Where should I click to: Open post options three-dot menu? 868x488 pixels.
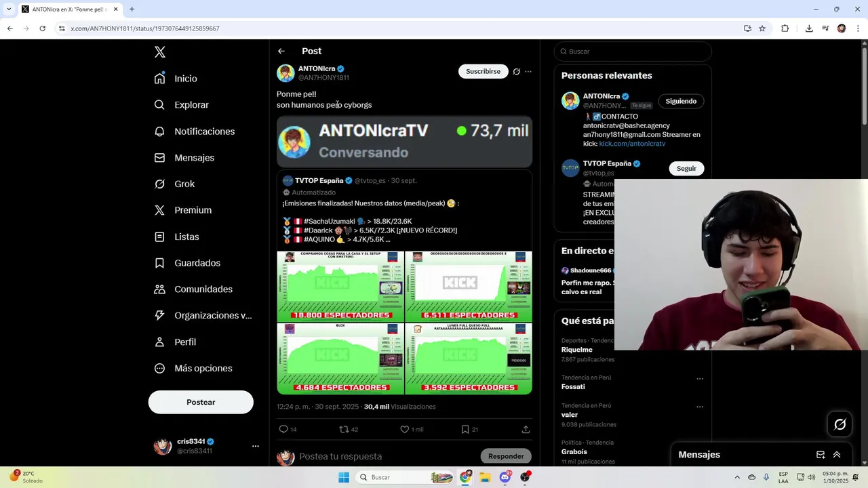pyautogui.click(x=528, y=71)
